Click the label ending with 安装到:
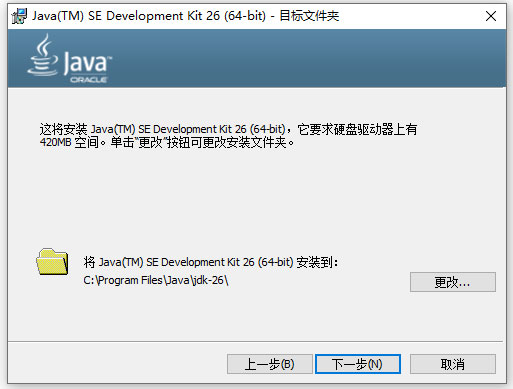This screenshot has height=389, width=513. (x=211, y=262)
